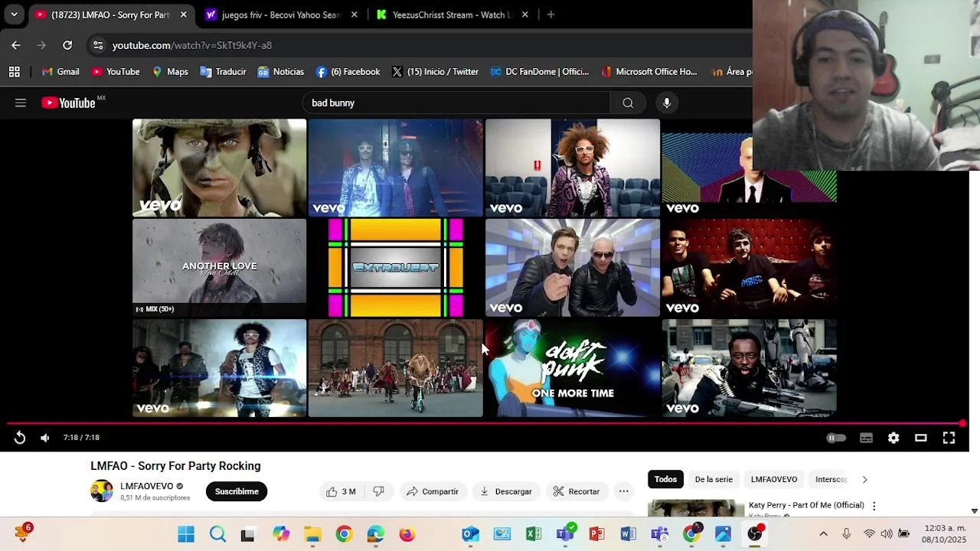Show more filter chips with right chevron

(864, 479)
